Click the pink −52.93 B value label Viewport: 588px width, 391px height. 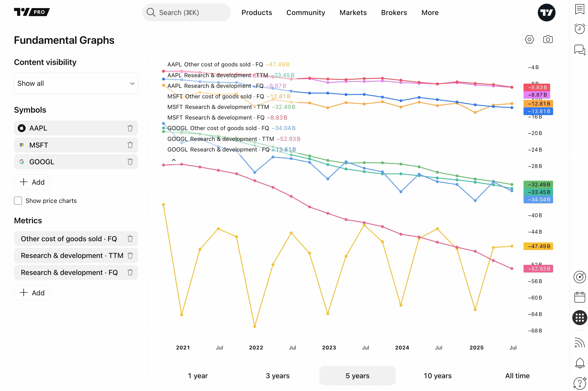point(538,269)
